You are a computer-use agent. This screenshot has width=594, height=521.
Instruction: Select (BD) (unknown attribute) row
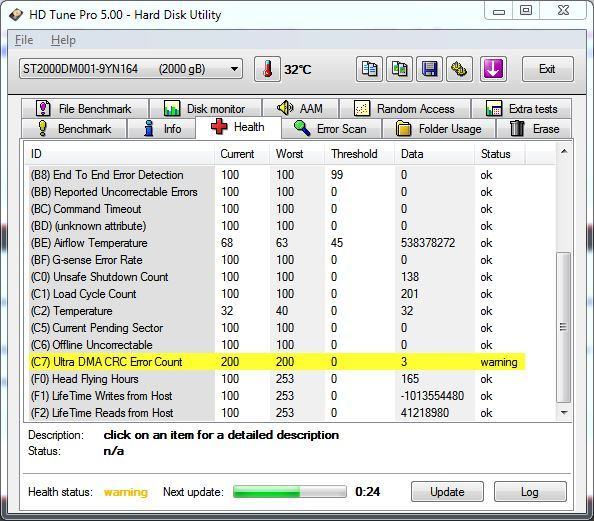pos(277,226)
